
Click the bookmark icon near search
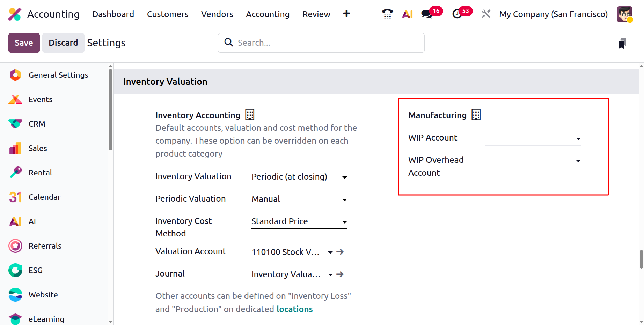(622, 44)
